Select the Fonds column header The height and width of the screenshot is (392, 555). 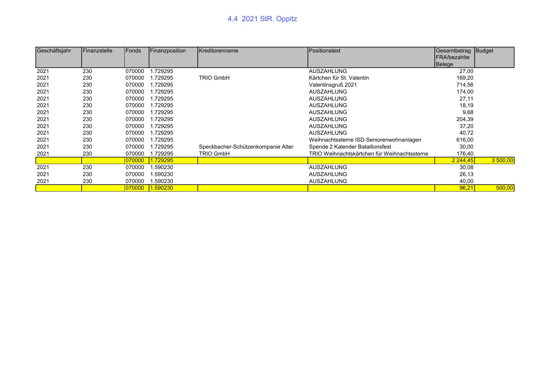point(133,51)
